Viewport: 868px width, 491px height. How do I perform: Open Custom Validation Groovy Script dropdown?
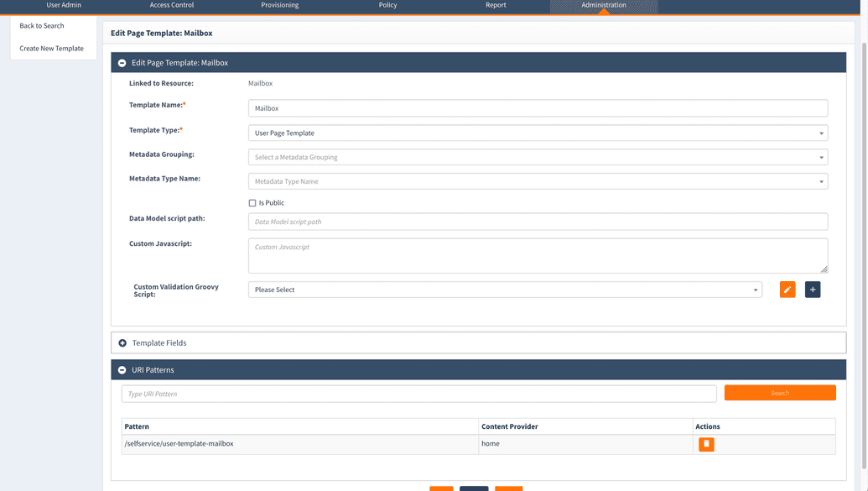tap(505, 290)
